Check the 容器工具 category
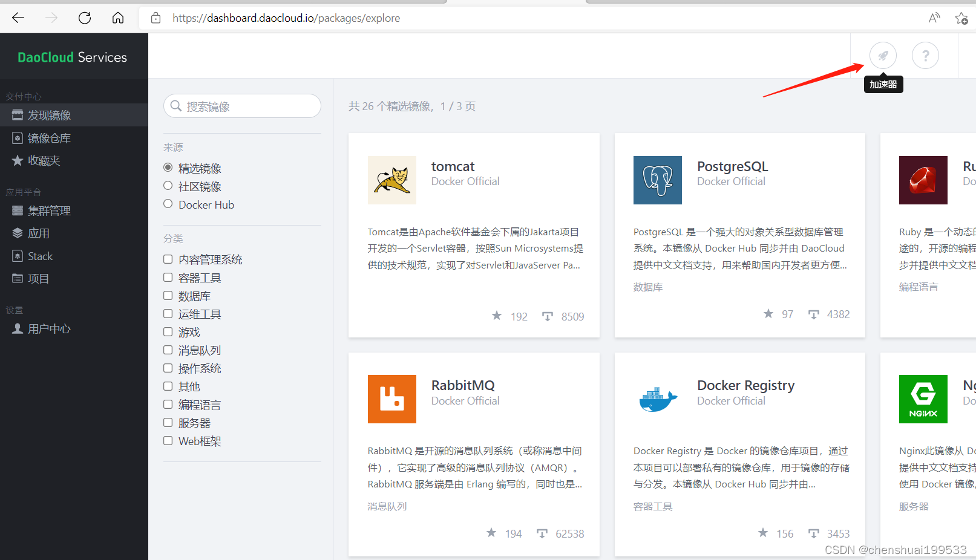976x560 pixels. click(168, 277)
